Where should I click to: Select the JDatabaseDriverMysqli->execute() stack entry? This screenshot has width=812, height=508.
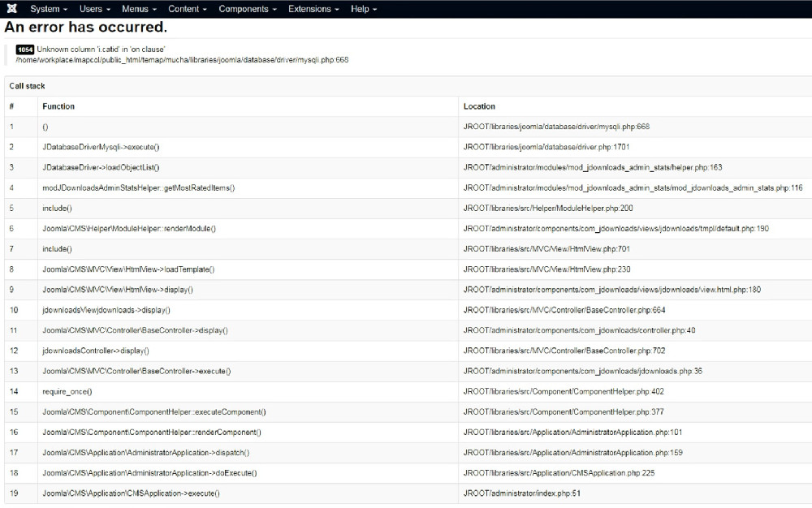101,147
